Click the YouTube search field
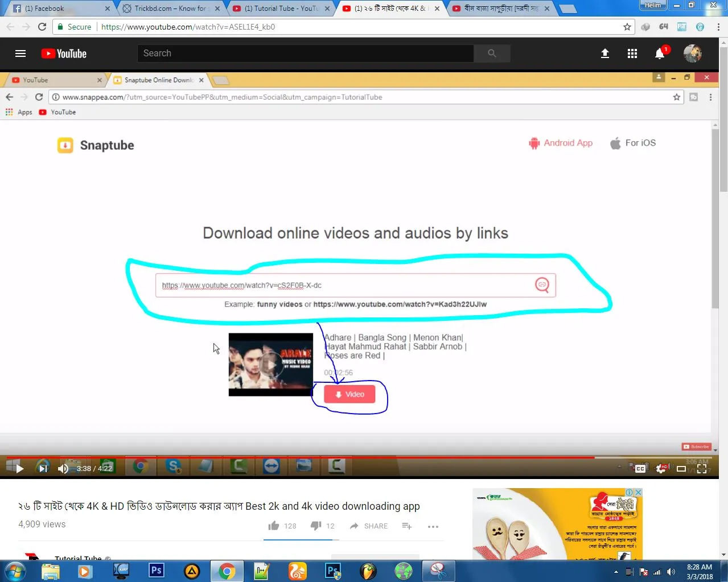728x582 pixels. [x=305, y=53]
